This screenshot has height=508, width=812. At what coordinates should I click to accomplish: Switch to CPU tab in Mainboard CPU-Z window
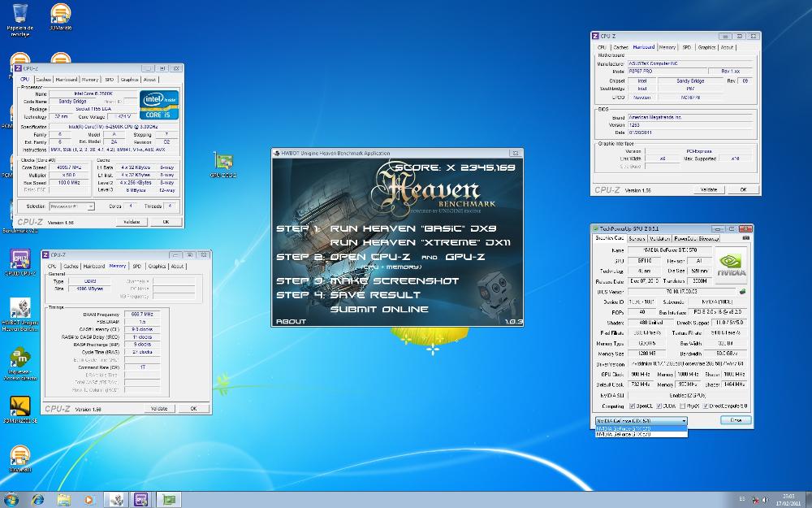tap(602, 47)
